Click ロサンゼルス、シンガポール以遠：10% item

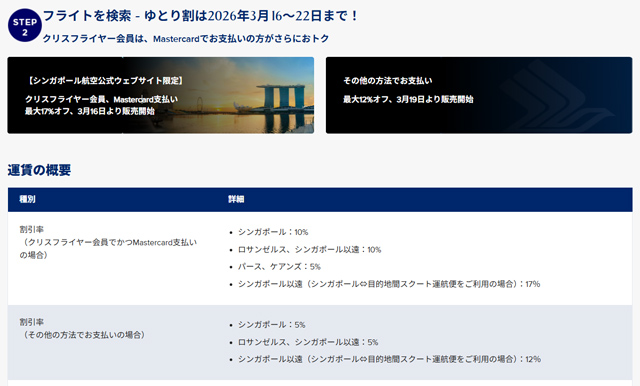309,249
